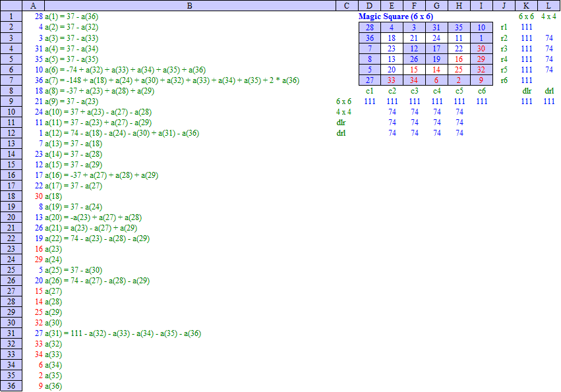The height and width of the screenshot is (392, 561).
Task: Click formula 'a(25) = 37 - a(30)'
Action: click(x=74, y=270)
